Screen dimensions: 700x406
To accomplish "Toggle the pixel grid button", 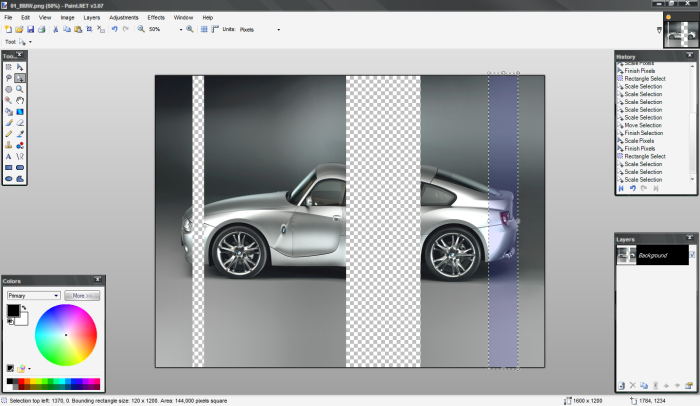I will coord(204,30).
